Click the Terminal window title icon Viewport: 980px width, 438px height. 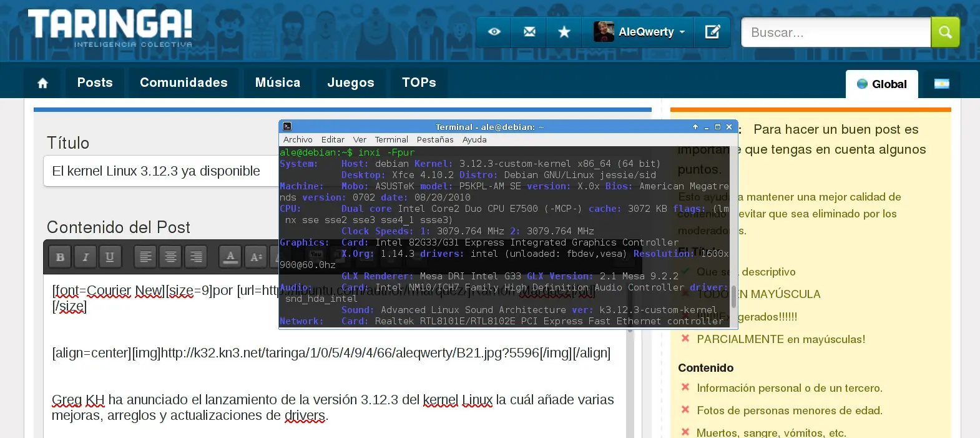click(287, 127)
